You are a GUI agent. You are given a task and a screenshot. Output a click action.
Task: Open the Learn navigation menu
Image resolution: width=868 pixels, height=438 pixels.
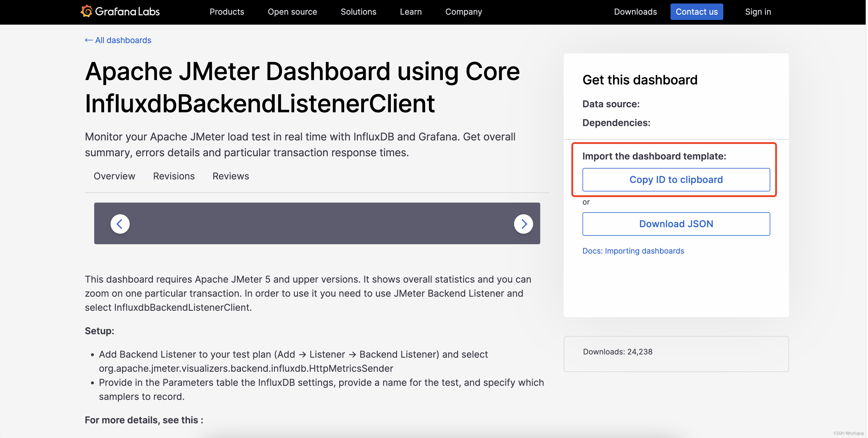point(411,11)
